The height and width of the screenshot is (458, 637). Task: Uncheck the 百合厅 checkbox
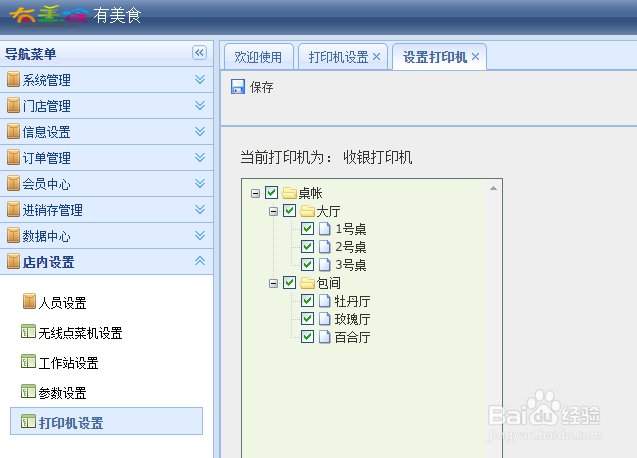click(x=307, y=336)
